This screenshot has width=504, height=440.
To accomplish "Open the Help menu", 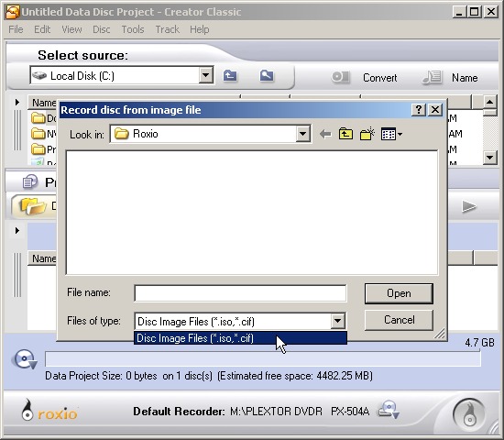I will click(x=199, y=29).
